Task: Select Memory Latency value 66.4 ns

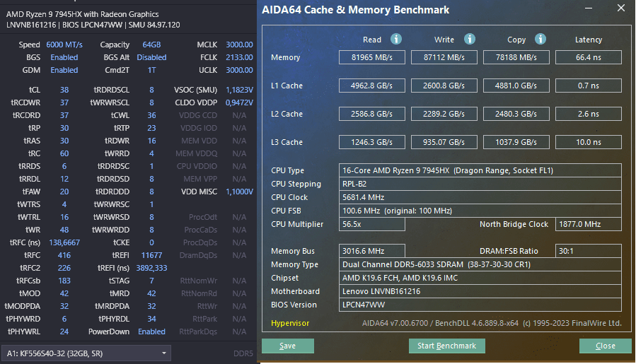Action: [589, 57]
